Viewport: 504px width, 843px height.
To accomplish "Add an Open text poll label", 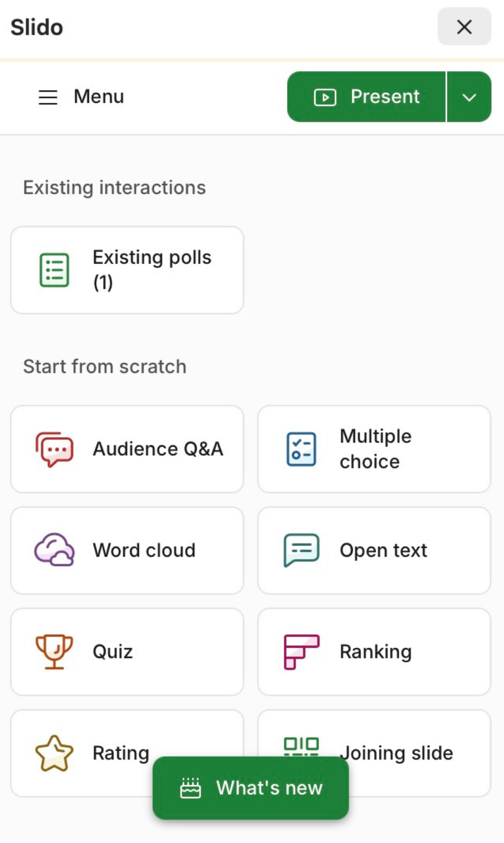I will (383, 550).
